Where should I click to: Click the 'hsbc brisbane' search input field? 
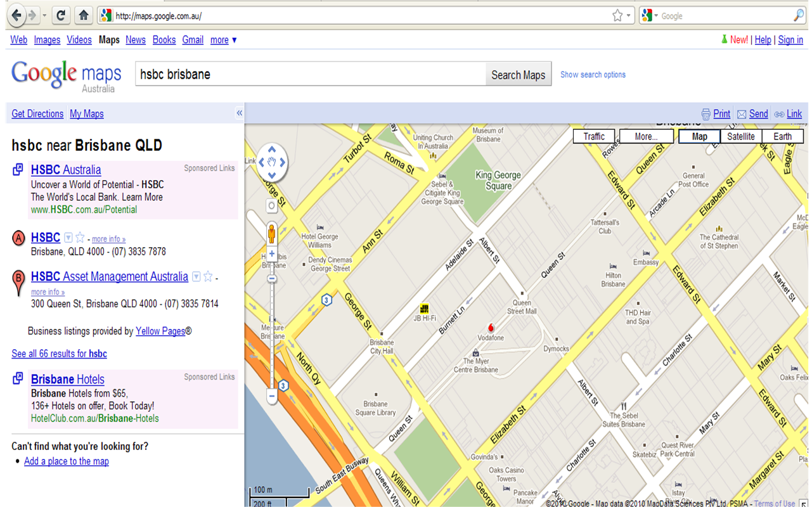(311, 74)
